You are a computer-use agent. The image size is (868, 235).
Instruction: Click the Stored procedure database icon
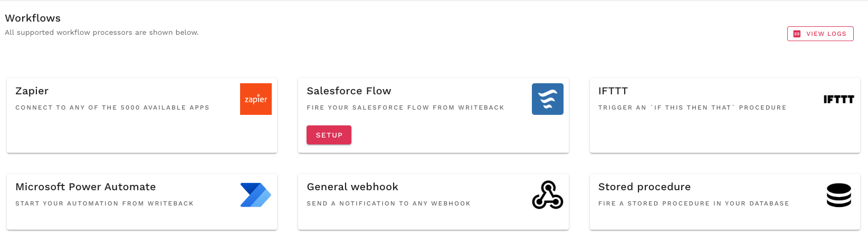[838, 195]
